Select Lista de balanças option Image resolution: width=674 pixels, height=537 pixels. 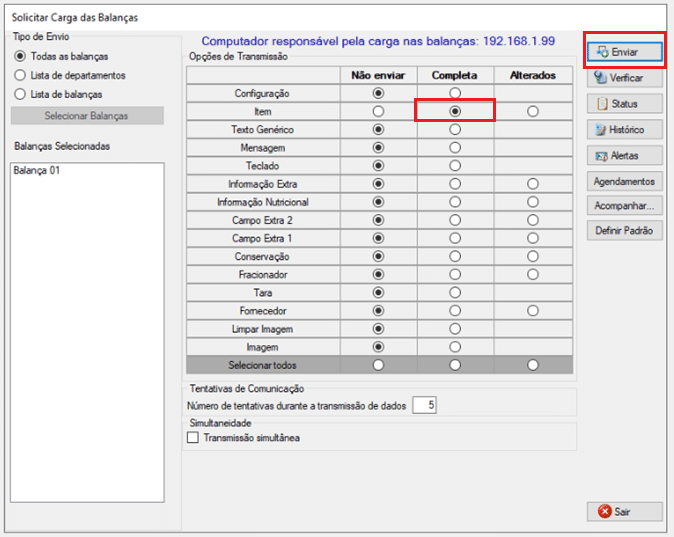[20, 94]
